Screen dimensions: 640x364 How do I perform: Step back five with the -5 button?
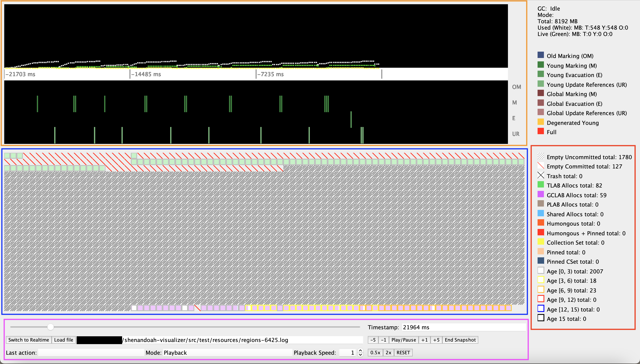(373, 340)
